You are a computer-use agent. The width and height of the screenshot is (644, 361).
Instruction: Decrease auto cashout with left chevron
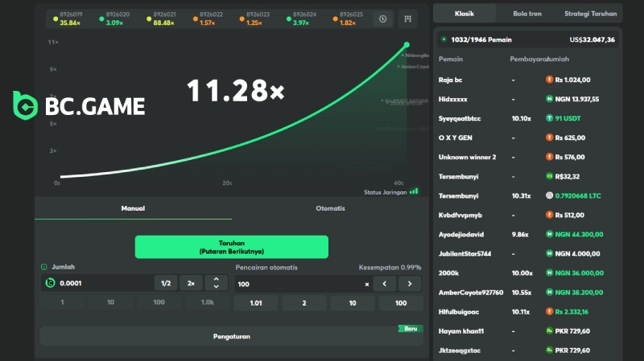tap(385, 283)
